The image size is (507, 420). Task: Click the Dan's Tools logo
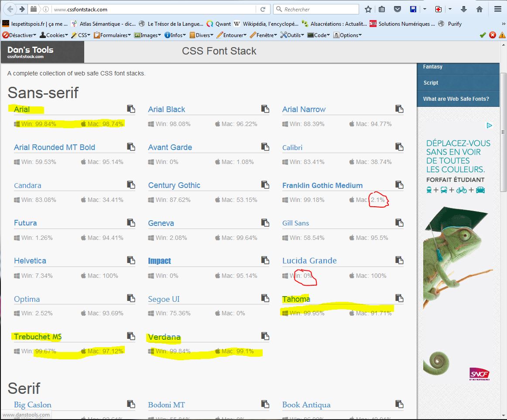click(31, 52)
